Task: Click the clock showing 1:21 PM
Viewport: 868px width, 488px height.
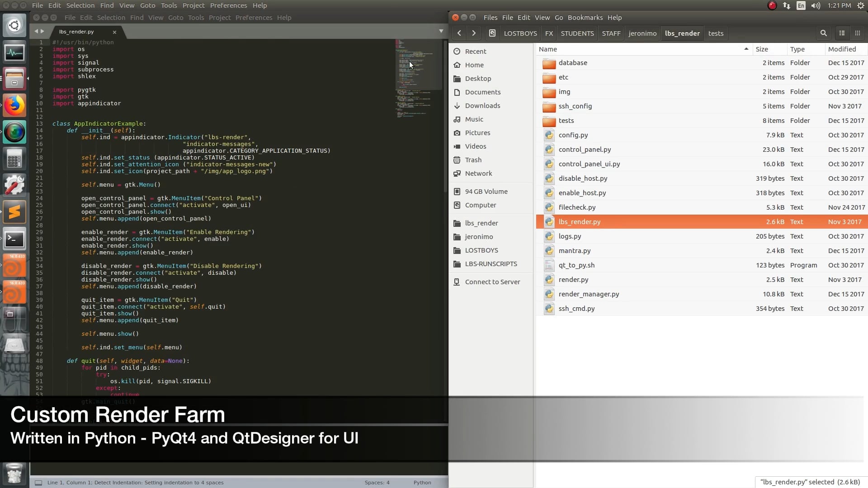Action: [x=839, y=5]
